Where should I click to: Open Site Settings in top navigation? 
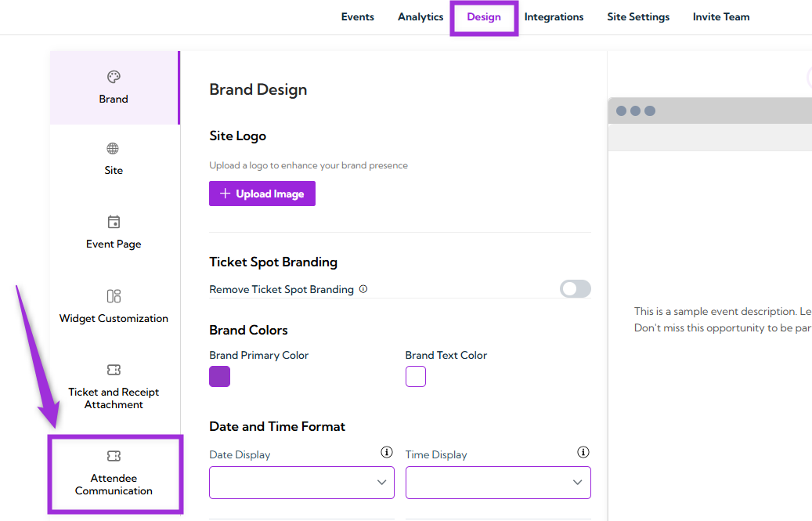point(638,17)
